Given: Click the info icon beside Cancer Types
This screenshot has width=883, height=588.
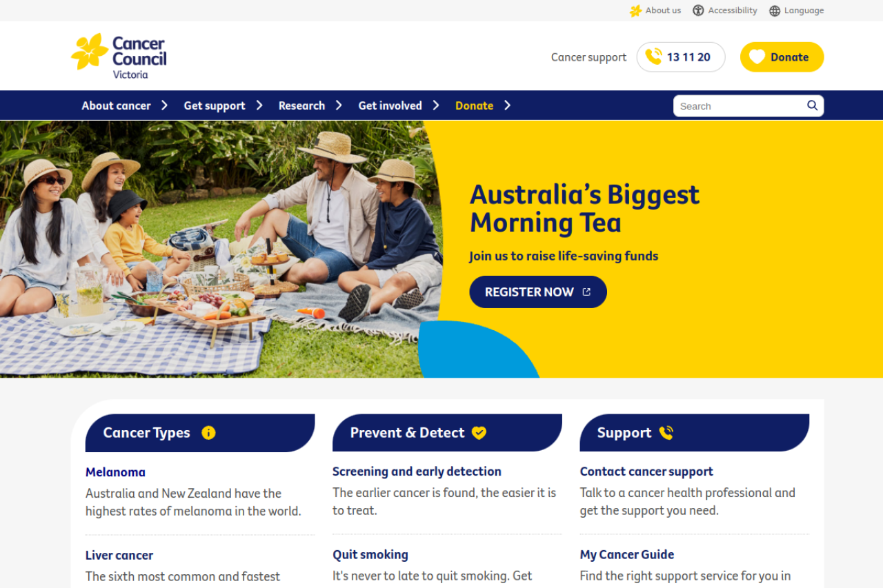Looking at the screenshot, I should (208, 432).
